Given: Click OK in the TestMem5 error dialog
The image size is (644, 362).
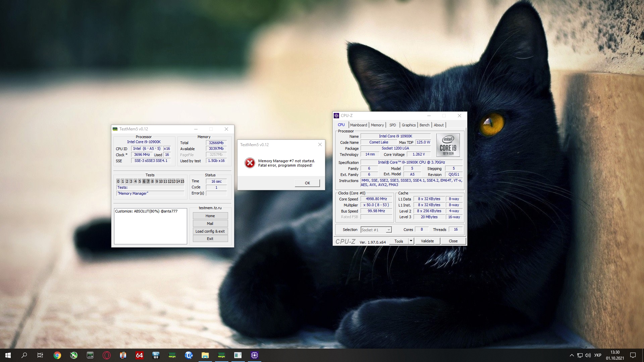Looking at the screenshot, I should (307, 183).
